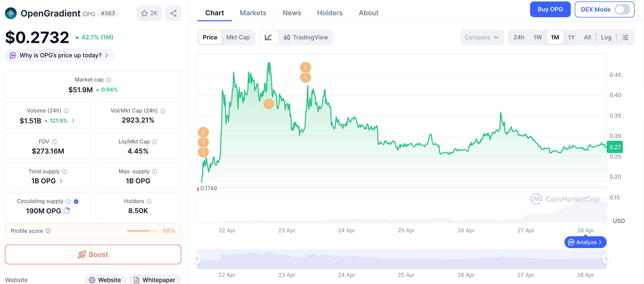This screenshot has height=284, width=644.
Task: Open the Compare dropdown
Action: pyautogui.click(x=481, y=37)
